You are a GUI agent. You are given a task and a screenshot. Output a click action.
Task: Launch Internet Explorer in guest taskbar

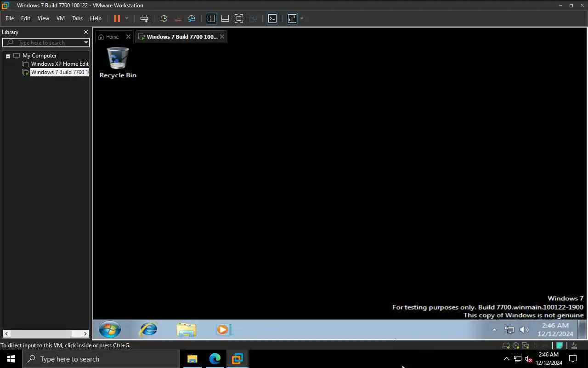(x=148, y=330)
